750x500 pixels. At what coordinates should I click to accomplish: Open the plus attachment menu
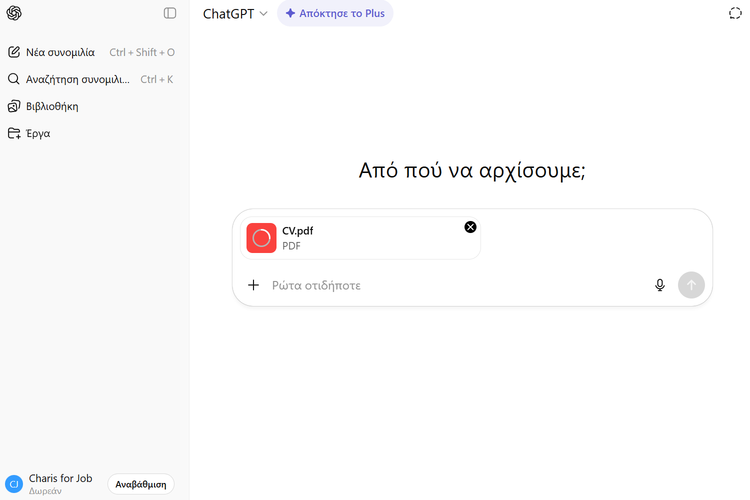click(x=253, y=285)
